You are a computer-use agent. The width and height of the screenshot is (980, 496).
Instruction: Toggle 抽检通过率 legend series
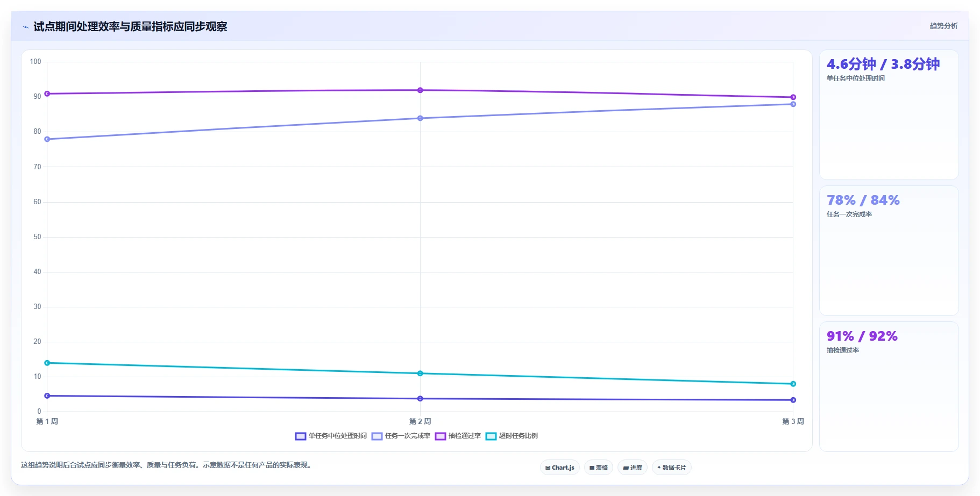click(458, 436)
